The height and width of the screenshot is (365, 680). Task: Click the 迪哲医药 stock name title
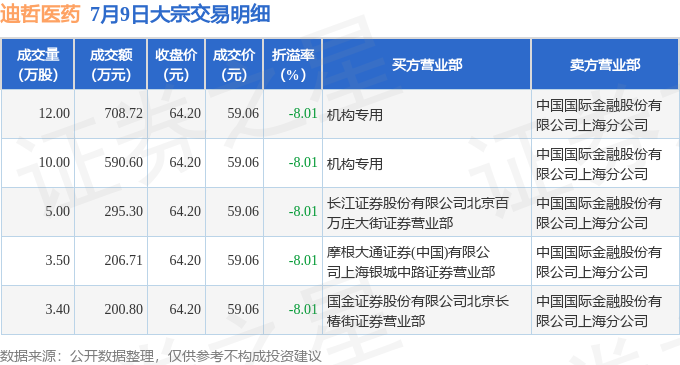(40, 14)
